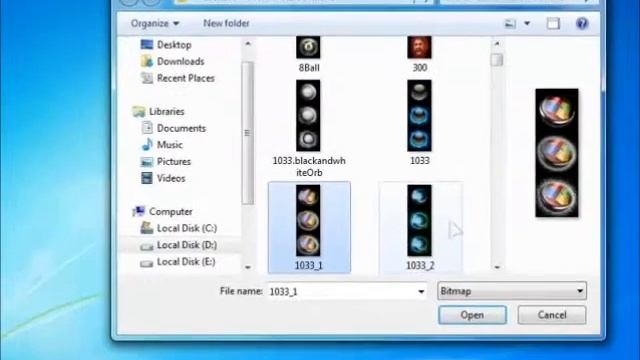Click the Desktop icon in the sidebar
The width and height of the screenshot is (640, 360).
tap(147, 44)
